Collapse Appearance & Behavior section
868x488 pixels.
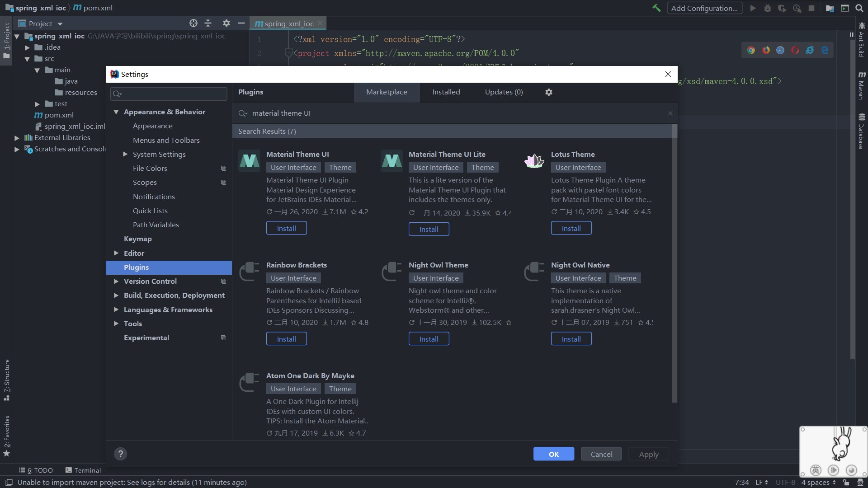[x=116, y=112]
